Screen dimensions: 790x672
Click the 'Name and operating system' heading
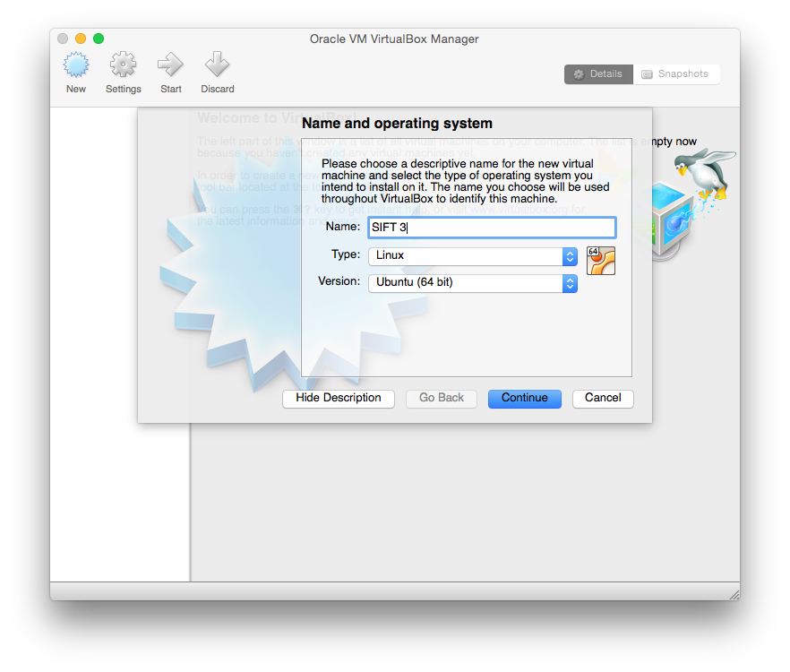(397, 124)
